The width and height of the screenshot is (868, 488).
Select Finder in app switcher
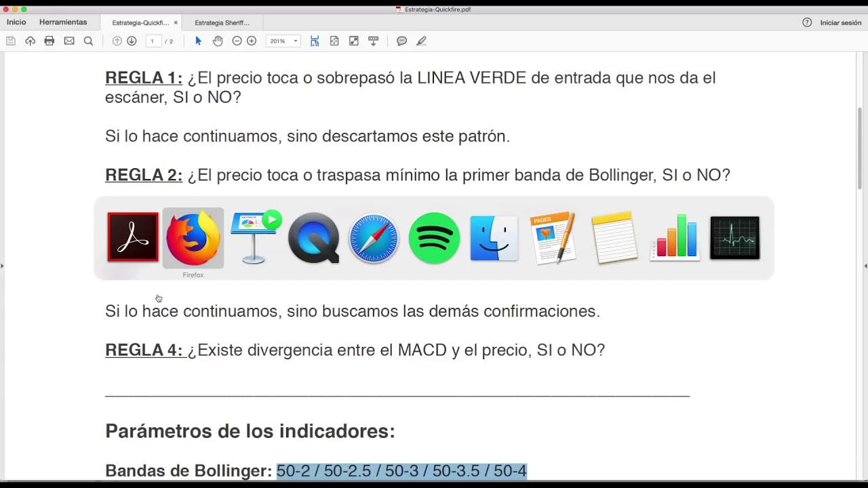click(x=494, y=237)
